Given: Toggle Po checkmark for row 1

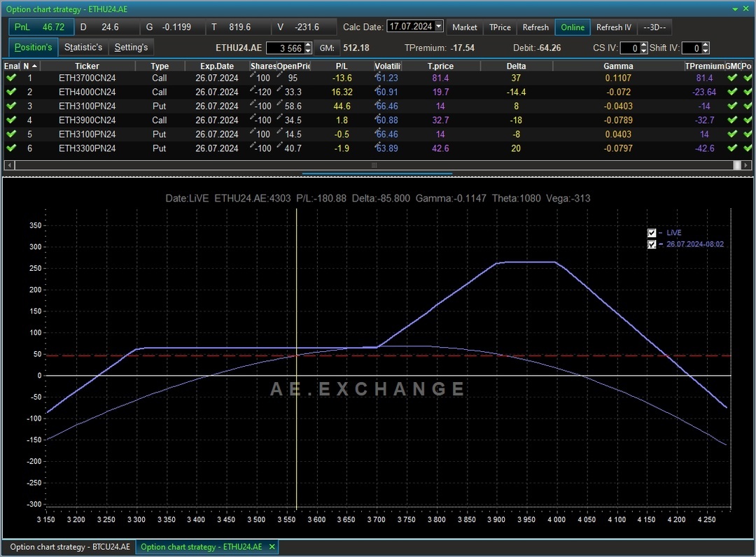Looking at the screenshot, I should pos(747,78).
